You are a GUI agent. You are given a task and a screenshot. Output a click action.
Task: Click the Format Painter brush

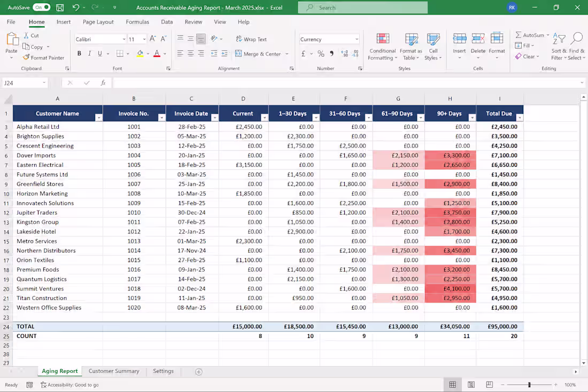pyautogui.click(x=26, y=57)
